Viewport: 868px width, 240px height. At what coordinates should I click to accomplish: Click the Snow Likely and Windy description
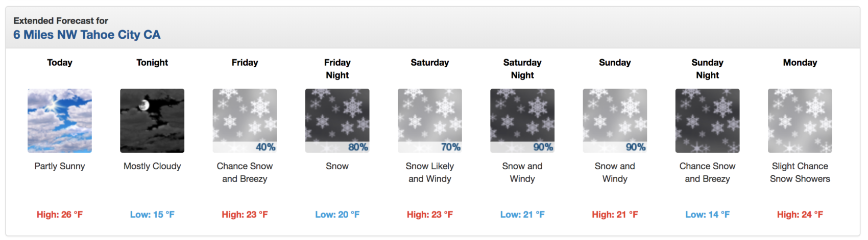pos(430,172)
